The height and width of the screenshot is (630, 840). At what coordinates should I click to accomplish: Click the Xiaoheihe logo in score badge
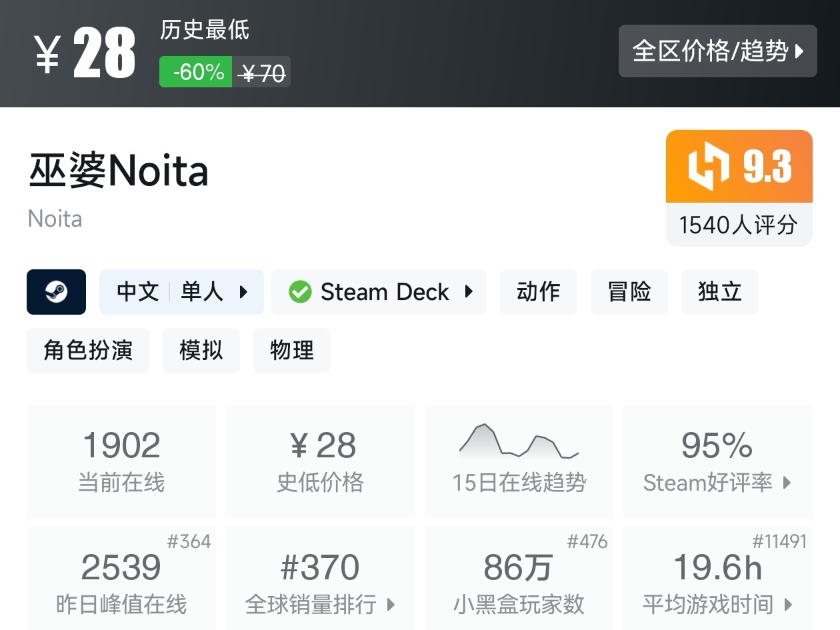click(708, 166)
